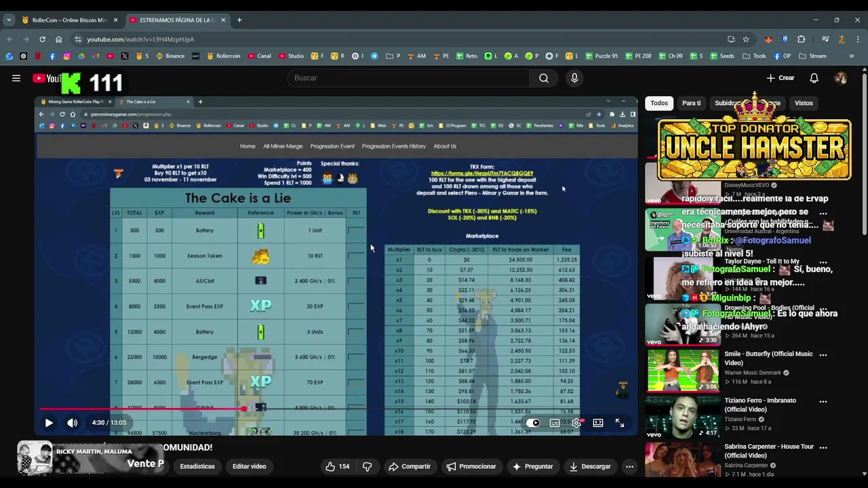Open the Facebook bookmark
This screenshot has height=488, width=868.
(52, 56)
